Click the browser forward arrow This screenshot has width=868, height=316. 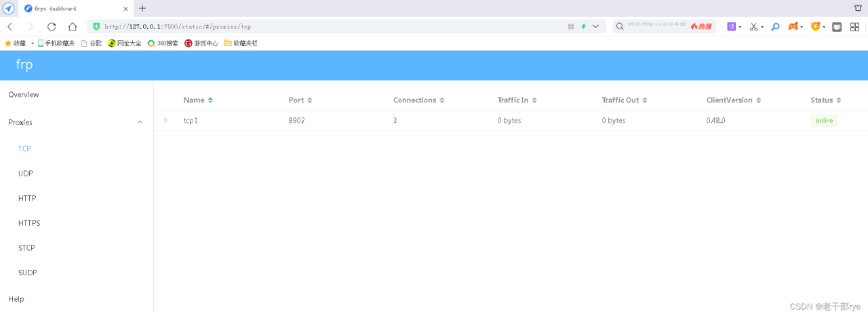pos(30,26)
